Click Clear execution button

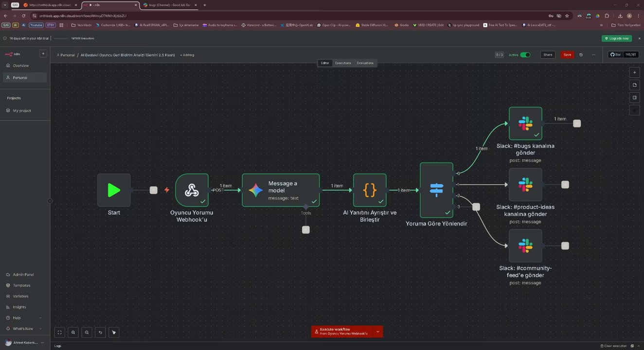click(x=614, y=346)
